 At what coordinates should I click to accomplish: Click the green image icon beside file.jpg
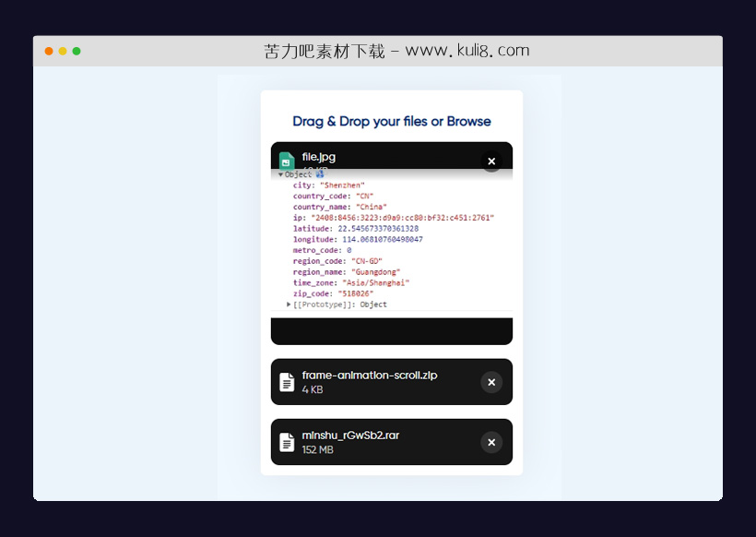(287, 161)
